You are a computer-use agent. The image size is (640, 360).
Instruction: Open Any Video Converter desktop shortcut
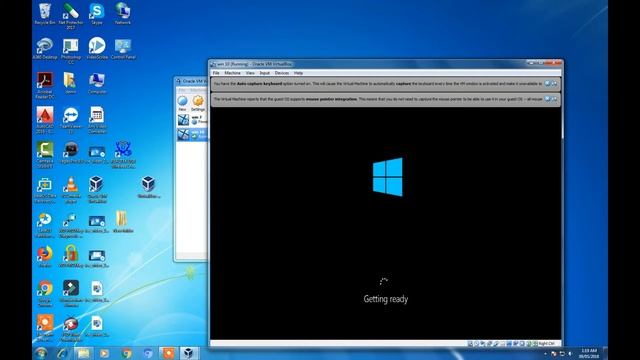click(97, 120)
